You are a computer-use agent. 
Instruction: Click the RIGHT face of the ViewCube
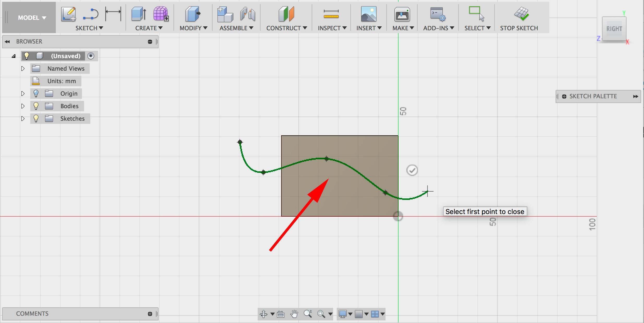614,29
